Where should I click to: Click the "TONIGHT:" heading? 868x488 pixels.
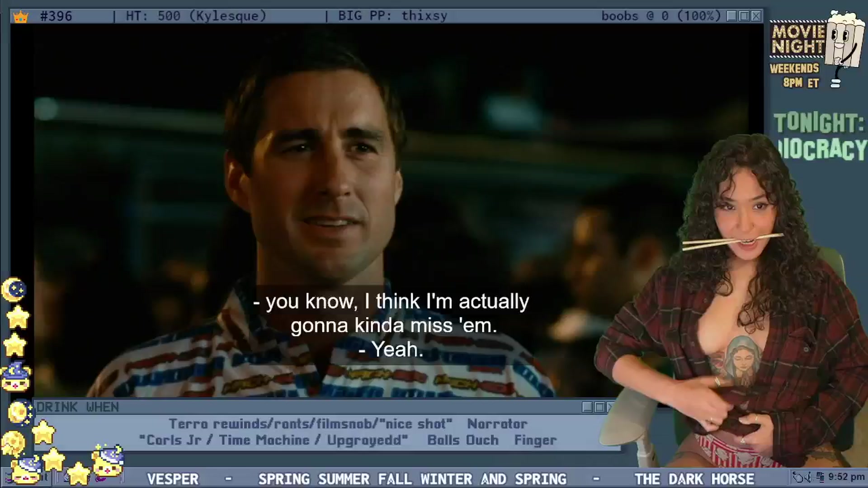[819, 123]
